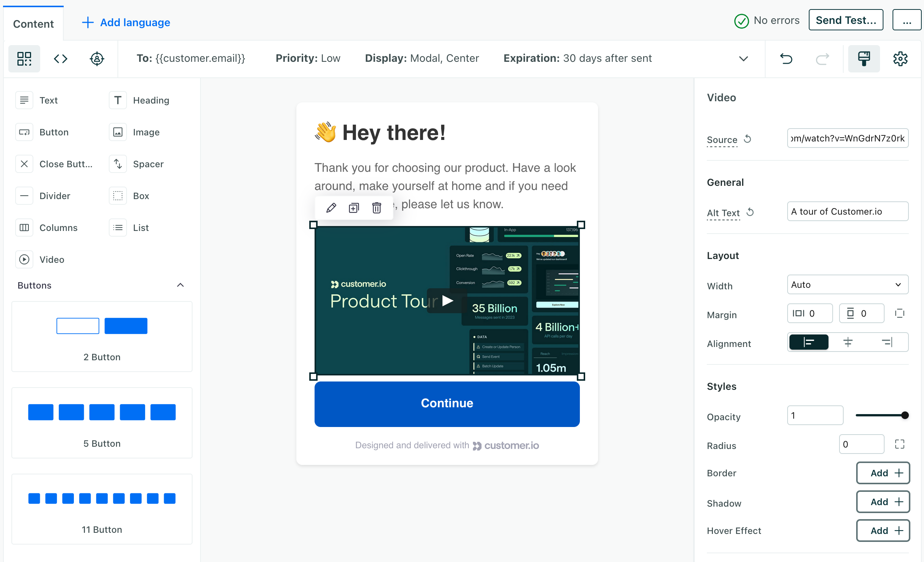The height and width of the screenshot is (562, 924).
Task: Open the Width Auto dropdown
Action: (847, 284)
